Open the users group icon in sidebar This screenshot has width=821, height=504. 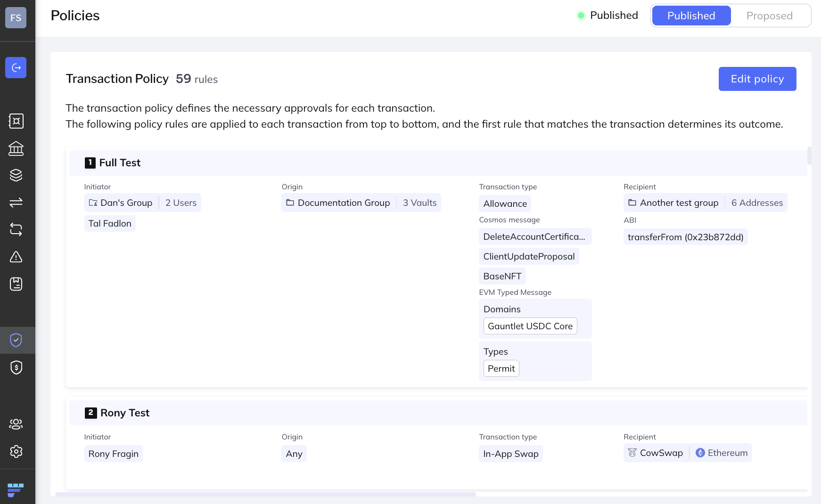pos(16,424)
